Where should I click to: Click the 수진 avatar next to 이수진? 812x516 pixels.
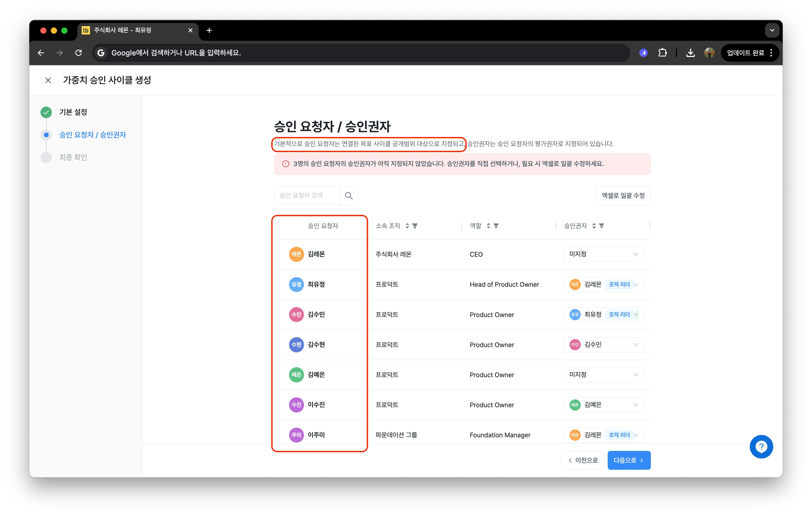coord(296,405)
